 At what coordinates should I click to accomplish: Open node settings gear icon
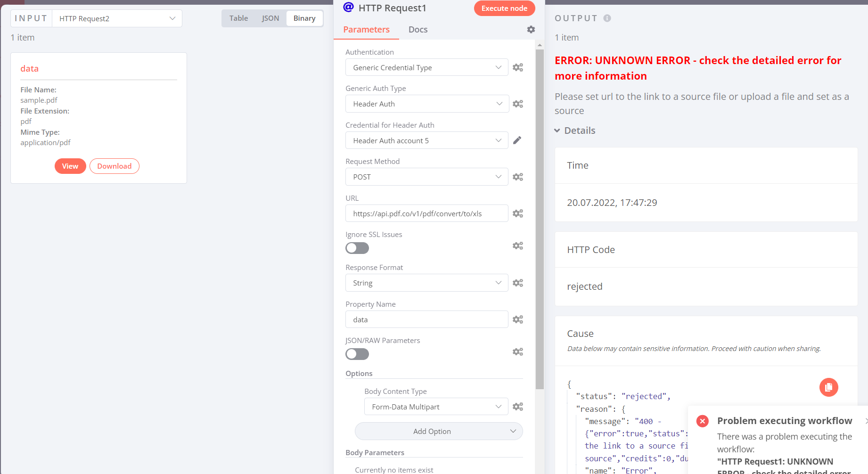click(x=531, y=30)
